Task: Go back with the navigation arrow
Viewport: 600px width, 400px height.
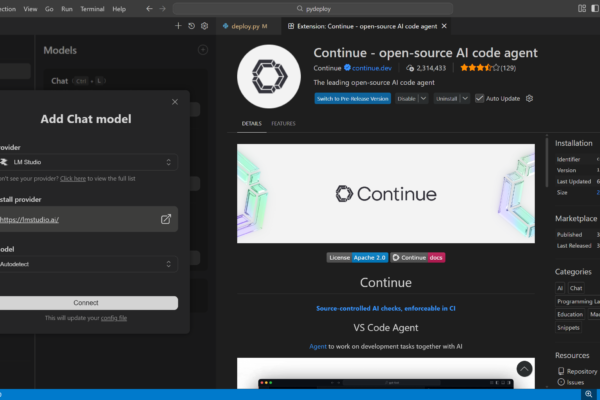Action: (x=149, y=8)
